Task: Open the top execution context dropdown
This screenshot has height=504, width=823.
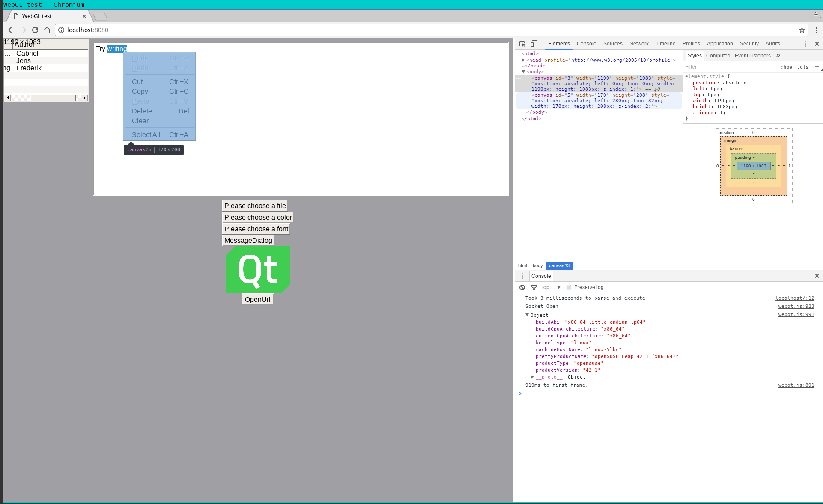Action: coord(551,287)
